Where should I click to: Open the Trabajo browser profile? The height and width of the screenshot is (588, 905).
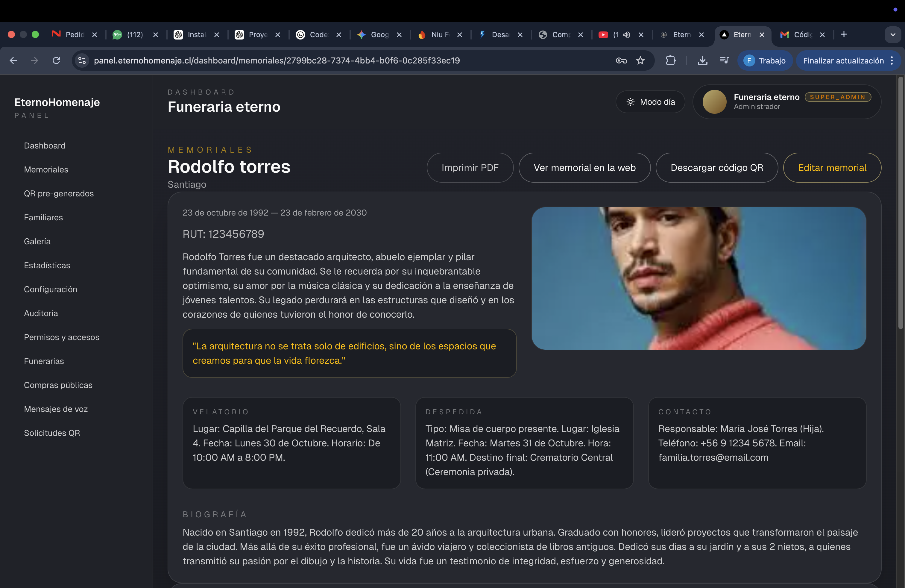[766, 60]
